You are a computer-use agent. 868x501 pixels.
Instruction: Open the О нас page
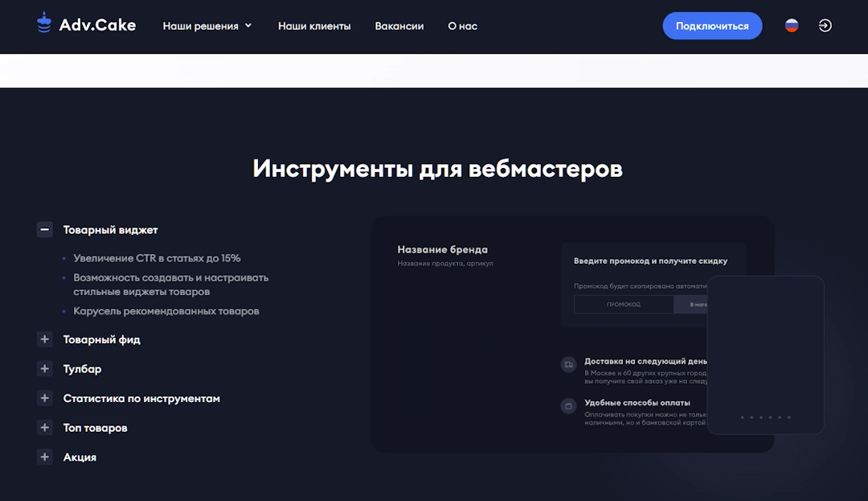pos(462,26)
